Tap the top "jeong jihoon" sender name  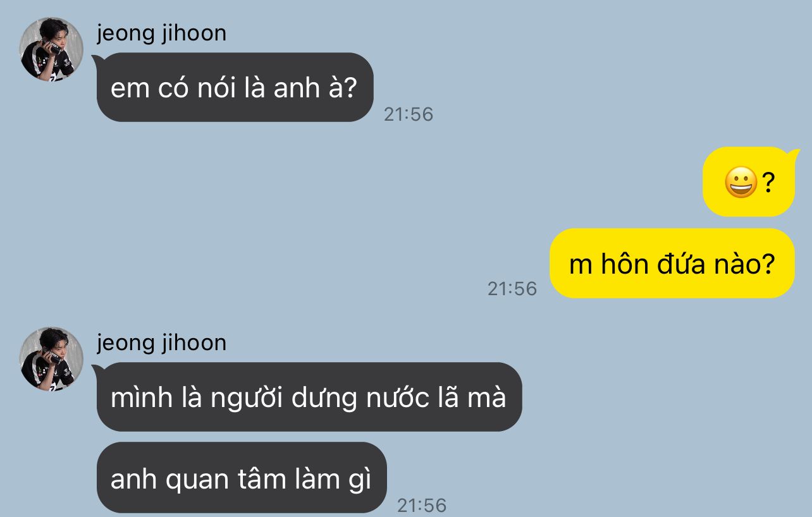(161, 33)
